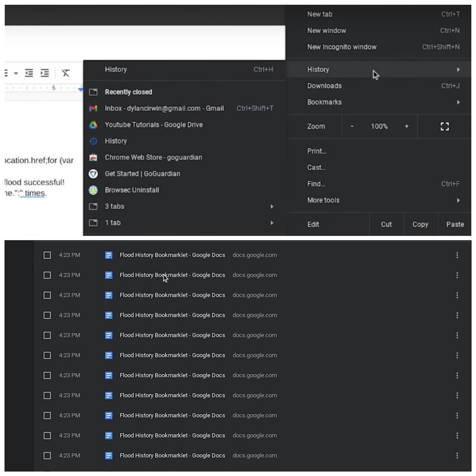Open full History page via the Ctrl+H entry

(x=184, y=70)
